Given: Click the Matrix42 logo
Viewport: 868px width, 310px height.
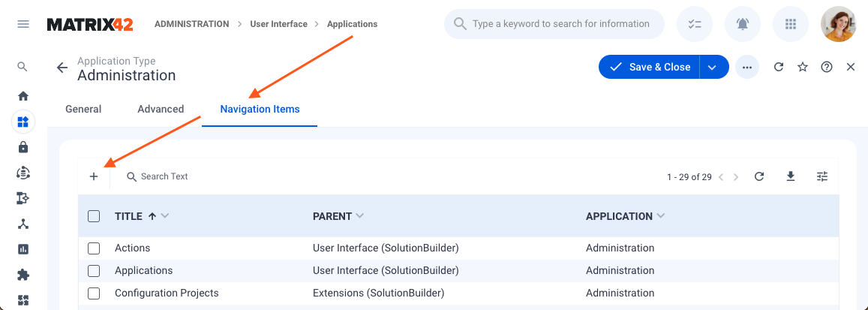Looking at the screenshot, I should click(x=90, y=24).
